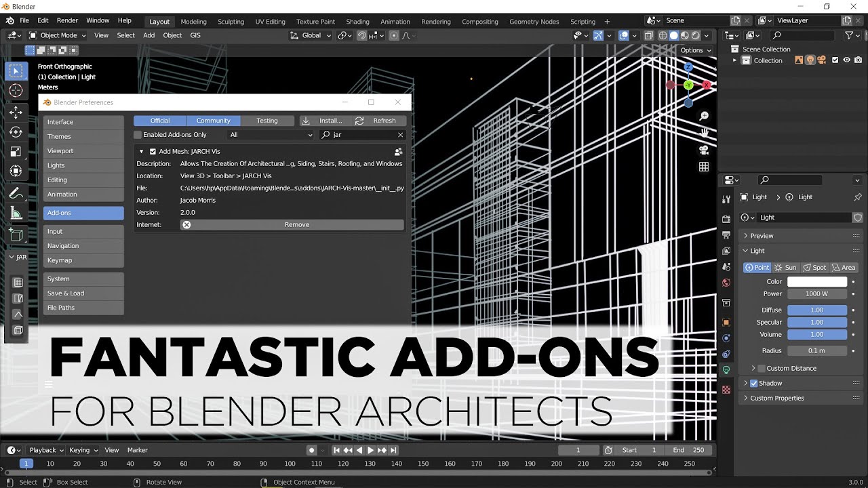
Task: Click the Install... button
Action: (325, 121)
